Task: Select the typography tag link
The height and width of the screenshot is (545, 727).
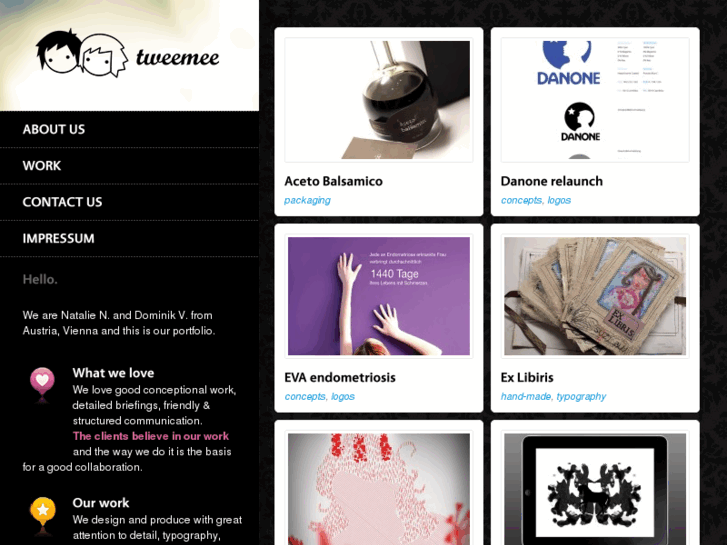Action: (581, 397)
